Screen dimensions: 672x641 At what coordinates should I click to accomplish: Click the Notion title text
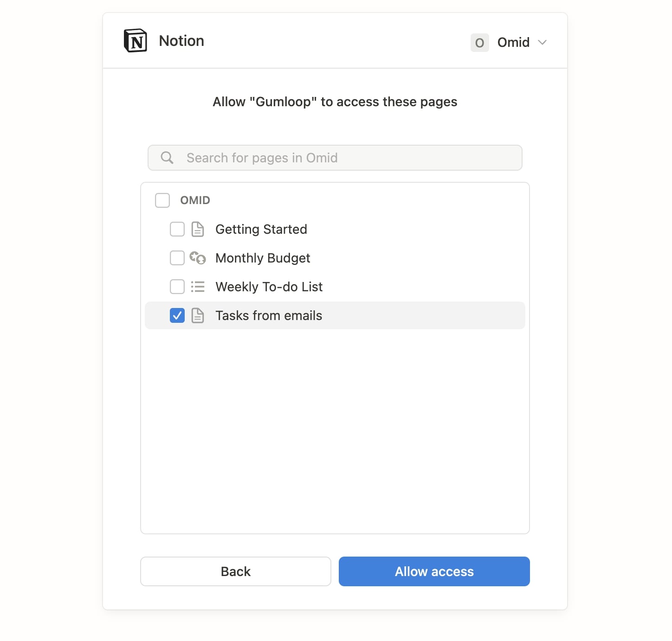pyautogui.click(x=181, y=41)
